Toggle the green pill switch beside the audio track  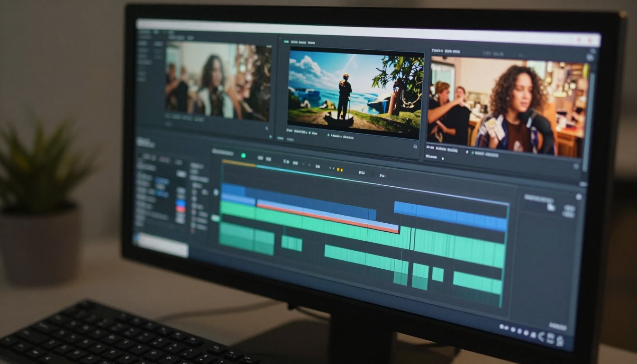(x=215, y=218)
